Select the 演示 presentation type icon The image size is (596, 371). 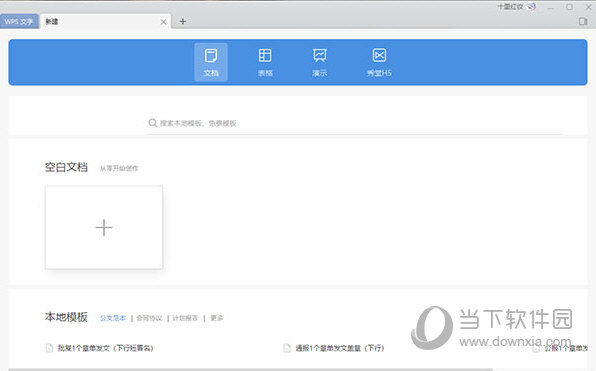coord(320,62)
